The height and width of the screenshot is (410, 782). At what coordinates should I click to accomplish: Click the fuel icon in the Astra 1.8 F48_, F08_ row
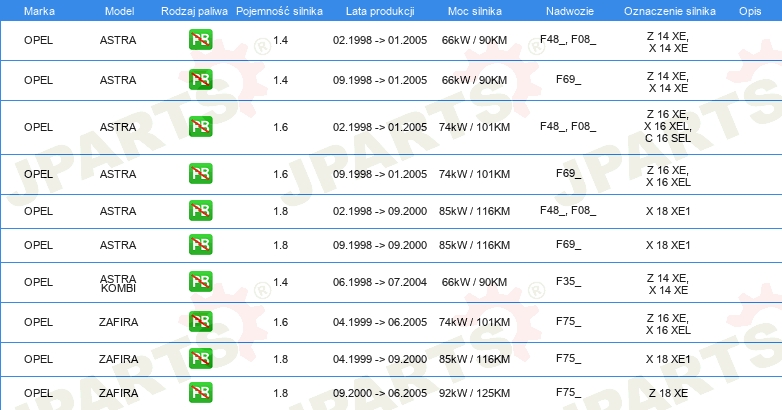(201, 210)
